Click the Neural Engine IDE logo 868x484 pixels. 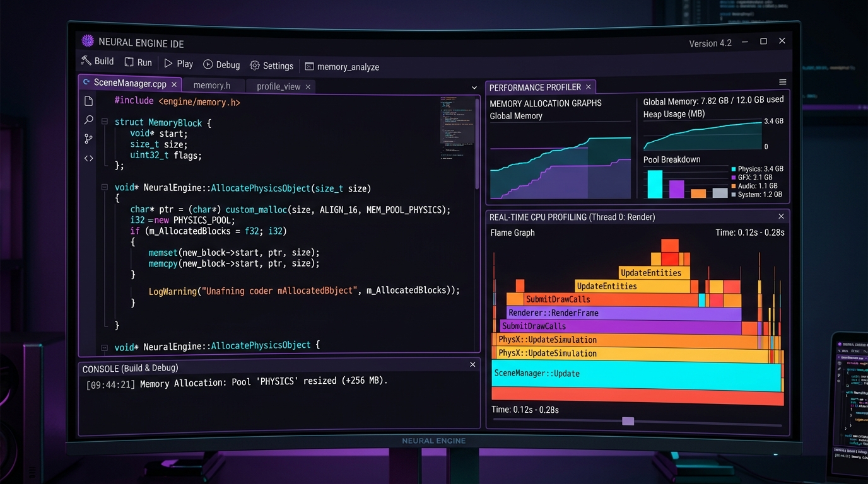[88, 42]
